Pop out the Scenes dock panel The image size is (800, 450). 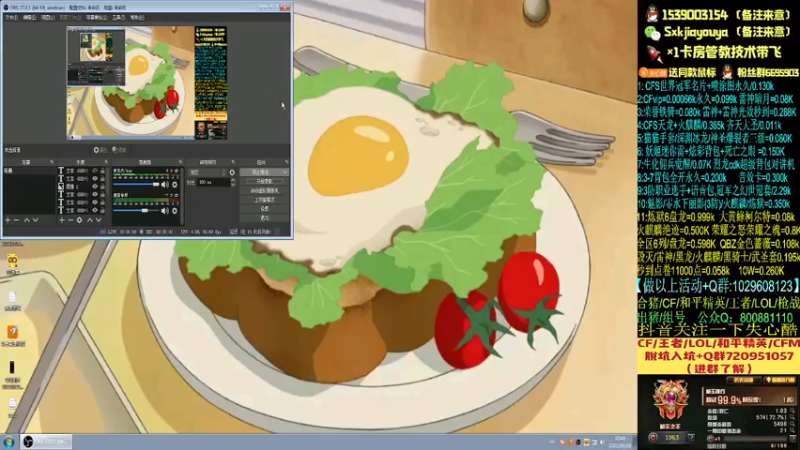coord(52,162)
